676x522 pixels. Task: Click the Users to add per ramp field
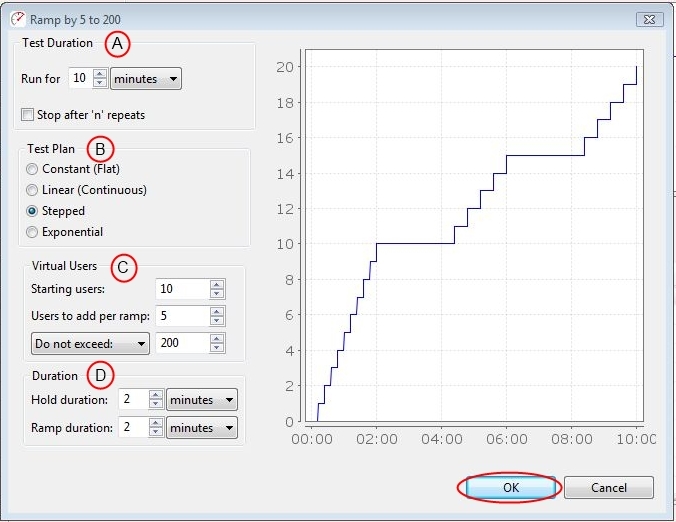click(x=183, y=316)
